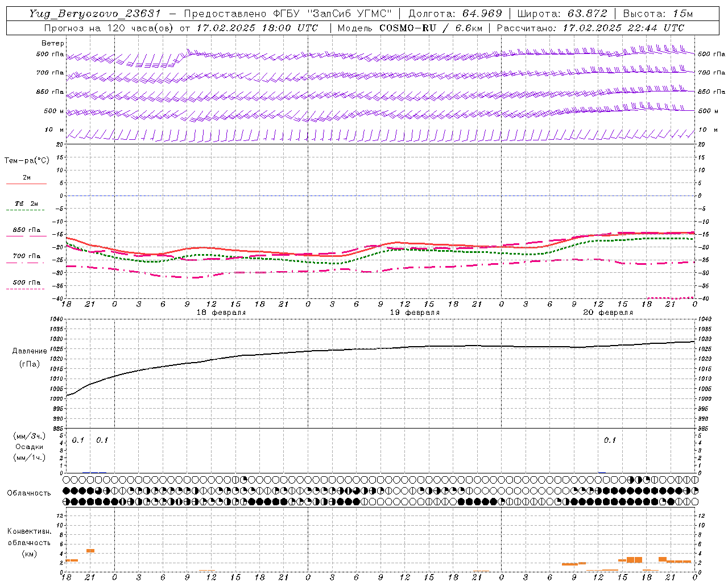
Task: Click the latitude value Широта: 63.872
Action: [x=562, y=14]
